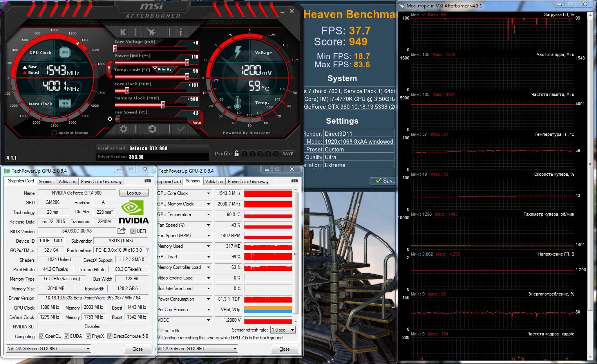Toggle Continue refreshing in the background checkbox
This screenshot has height=364, width=597.
pos(159,338)
